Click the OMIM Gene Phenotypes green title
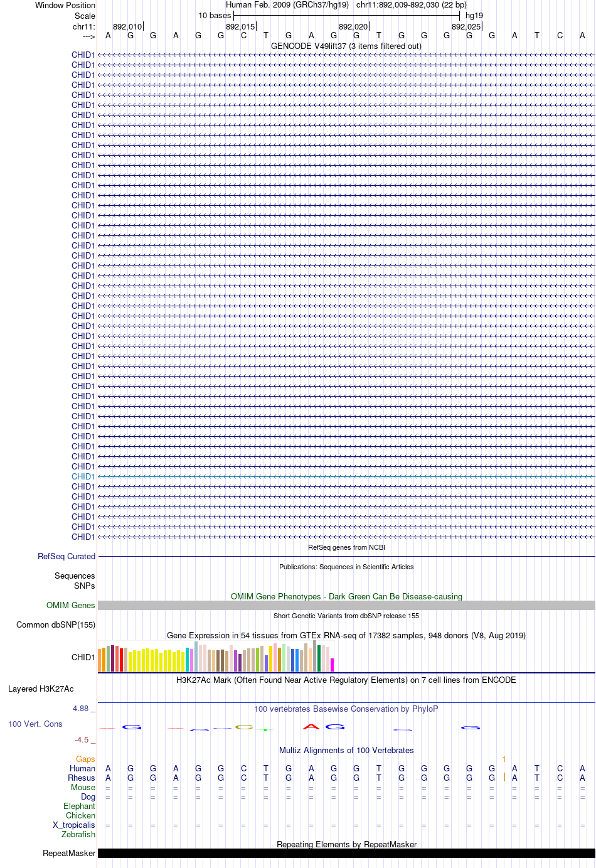This screenshot has width=596, height=868. tap(346, 596)
